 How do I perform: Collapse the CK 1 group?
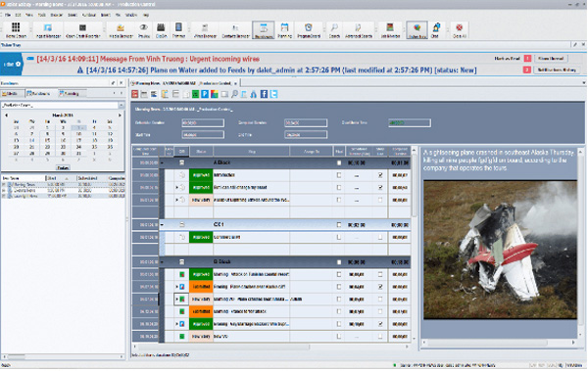click(162, 225)
